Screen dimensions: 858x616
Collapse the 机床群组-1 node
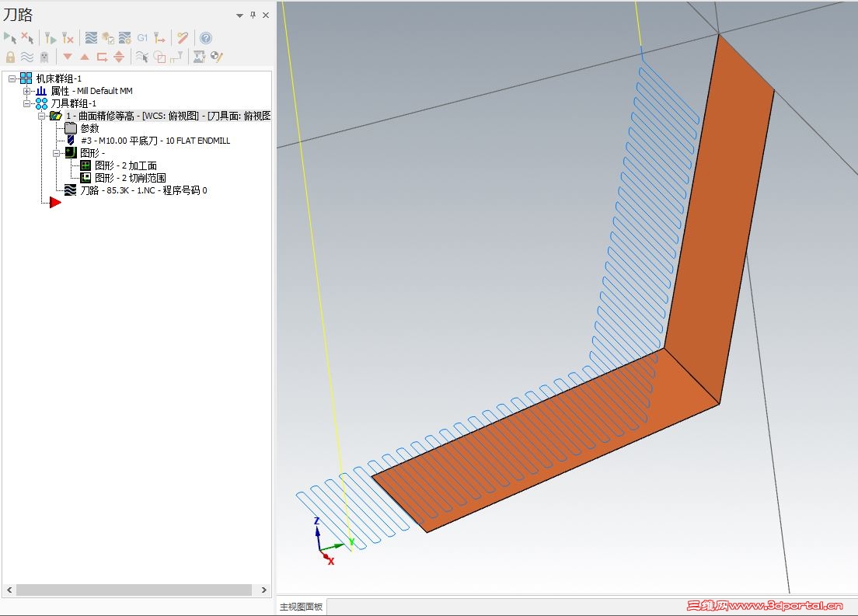(x=12, y=78)
